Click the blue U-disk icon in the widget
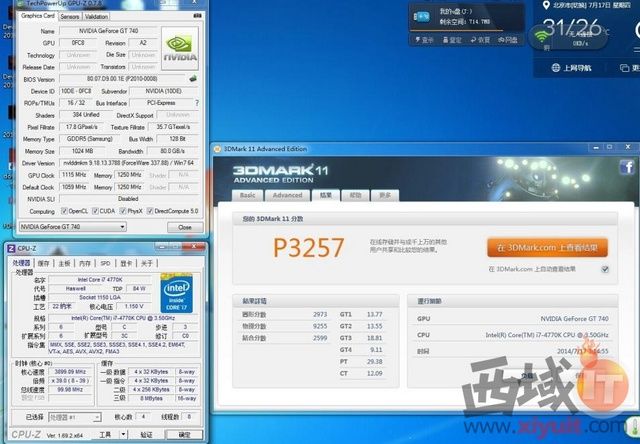Image resolution: width=640 pixels, height=444 pixels. coord(422,16)
